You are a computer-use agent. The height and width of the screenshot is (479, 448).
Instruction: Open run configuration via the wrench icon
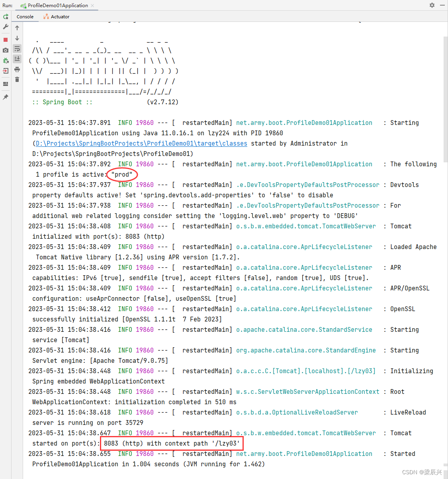pos(6,27)
